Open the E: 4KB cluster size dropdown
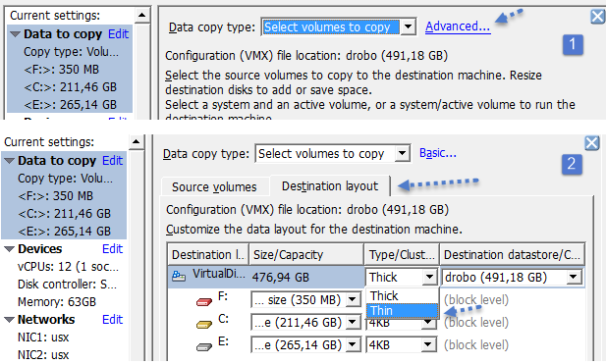 (427, 344)
